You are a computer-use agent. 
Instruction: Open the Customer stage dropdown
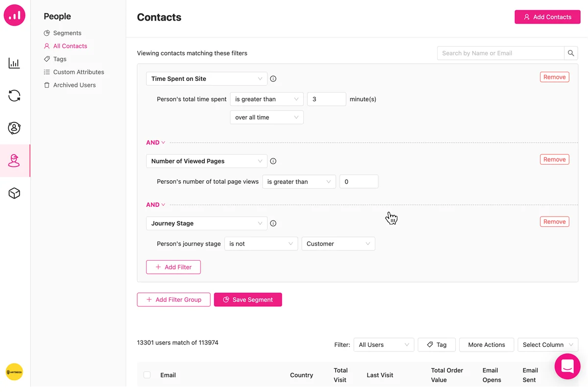pos(339,244)
